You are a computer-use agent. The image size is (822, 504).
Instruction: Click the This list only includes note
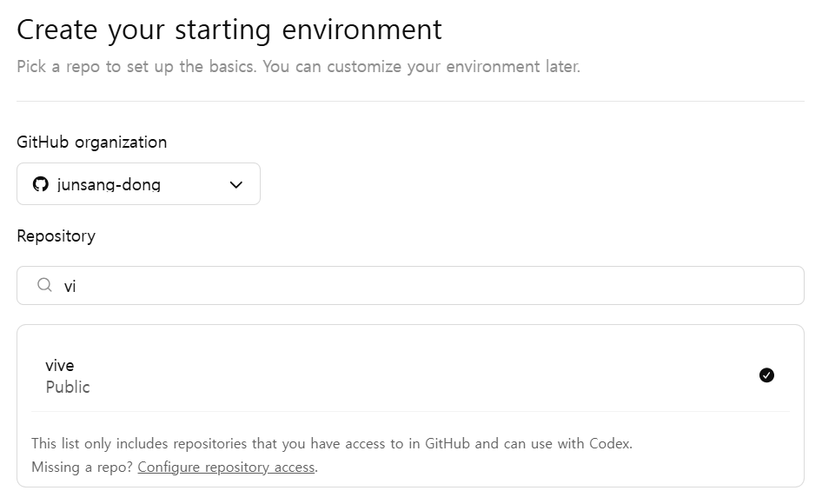tap(332, 444)
